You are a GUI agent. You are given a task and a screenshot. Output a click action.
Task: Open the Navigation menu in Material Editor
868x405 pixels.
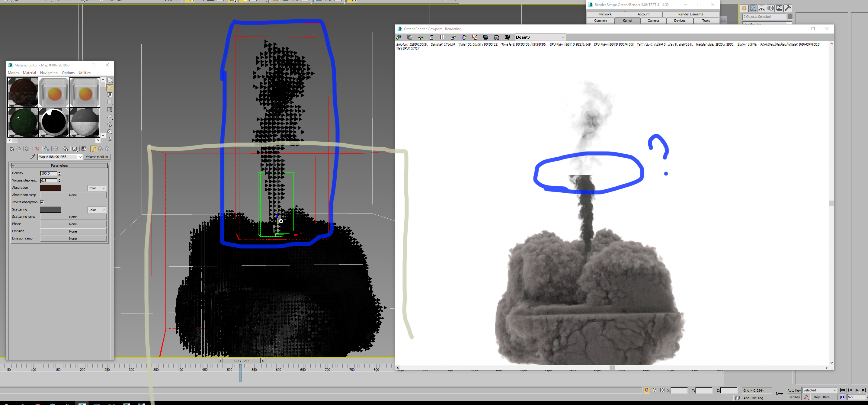[x=49, y=73]
